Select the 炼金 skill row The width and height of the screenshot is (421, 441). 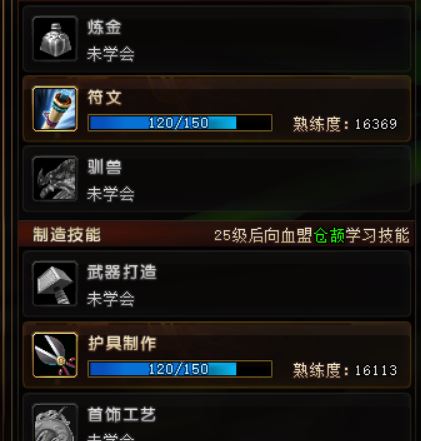point(217,39)
